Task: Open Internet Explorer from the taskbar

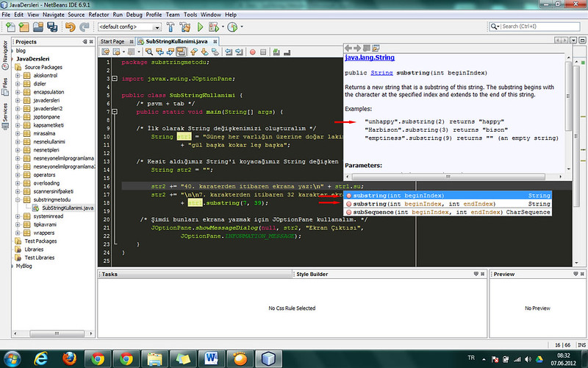Action: click(40, 359)
